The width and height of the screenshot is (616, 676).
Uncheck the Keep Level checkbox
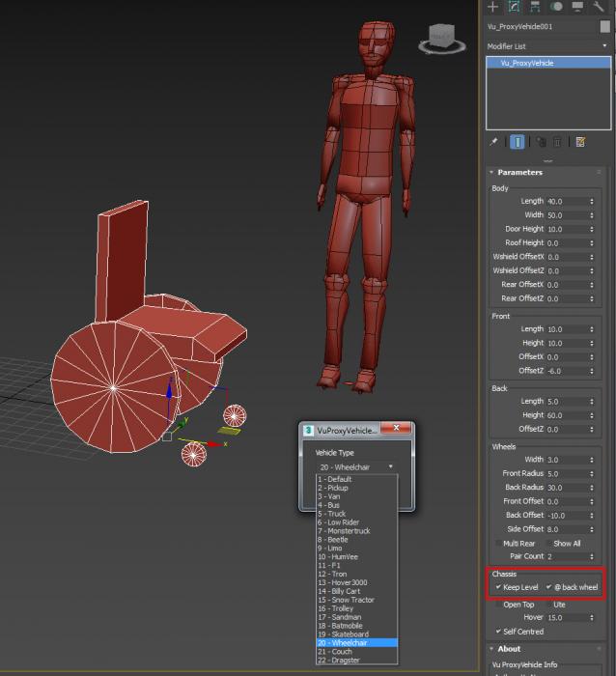(x=498, y=587)
